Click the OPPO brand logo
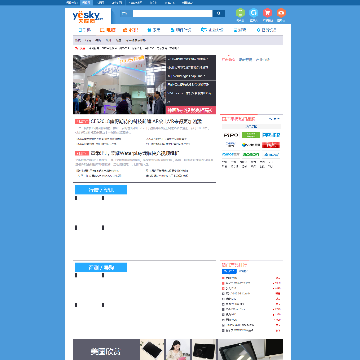The width and height of the screenshot is (360, 360). tap(231, 135)
